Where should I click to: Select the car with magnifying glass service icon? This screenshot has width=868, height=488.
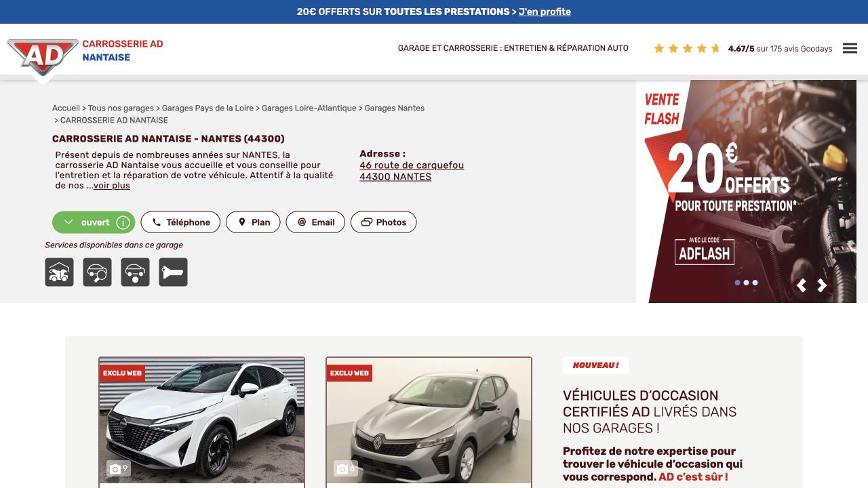[x=98, y=272]
